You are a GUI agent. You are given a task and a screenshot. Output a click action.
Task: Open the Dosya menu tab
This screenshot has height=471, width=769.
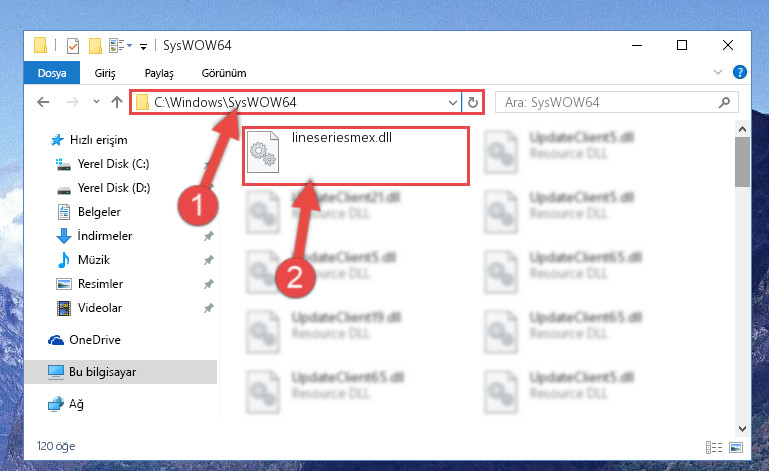coord(52,73)
